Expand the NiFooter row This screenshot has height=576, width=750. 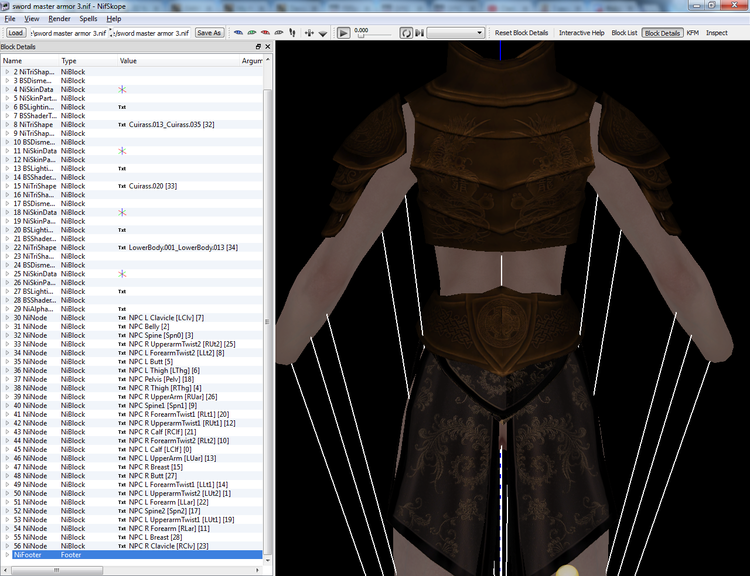7,555
